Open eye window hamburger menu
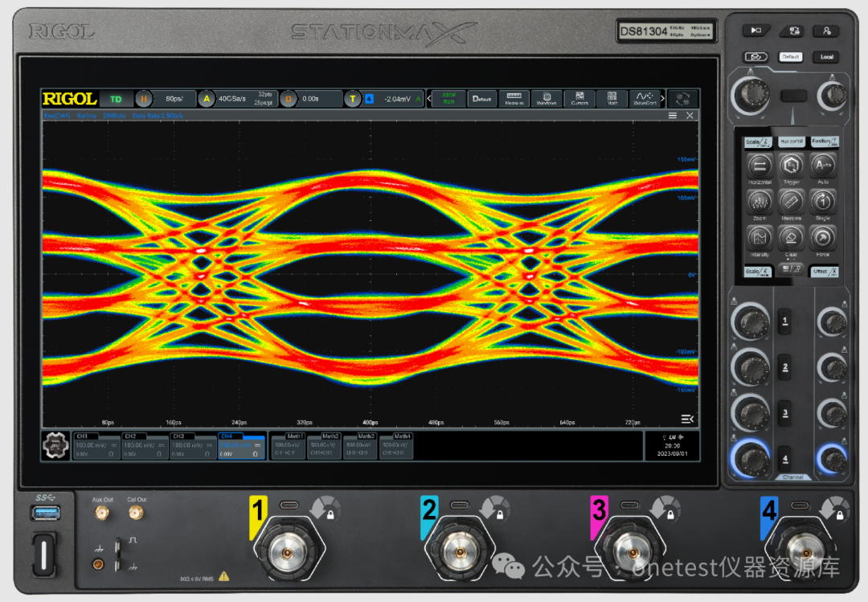The height and width of the screenshot is (602, 868). (673, 116)
